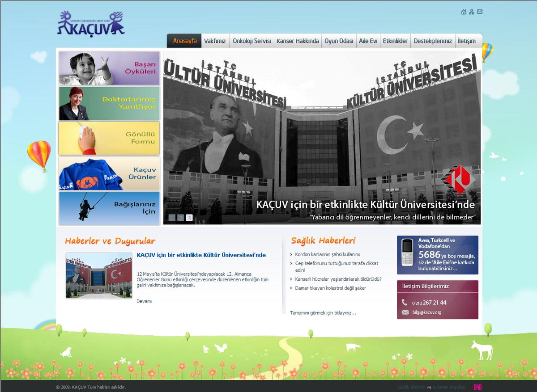Click the 5686 SMS donation banner
Image resolution: width=537 pixels, height=392 pixels.
click(x=438, y=255)
